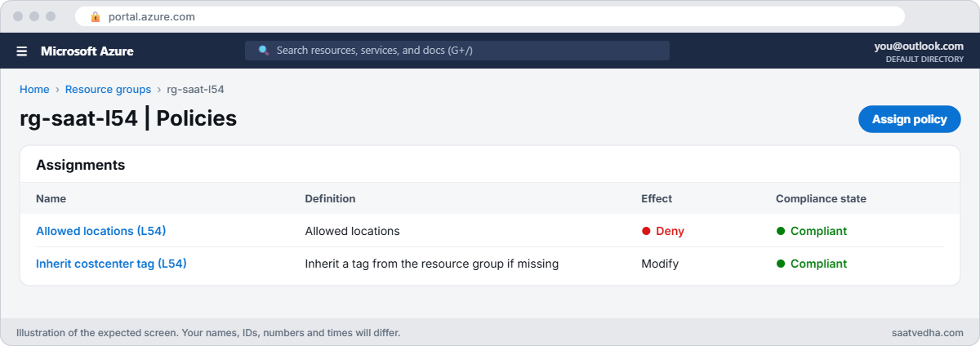980x346 pixels.
Task: Open the Allowed locations (L54) assignment
Action: (x=101, y=231)
